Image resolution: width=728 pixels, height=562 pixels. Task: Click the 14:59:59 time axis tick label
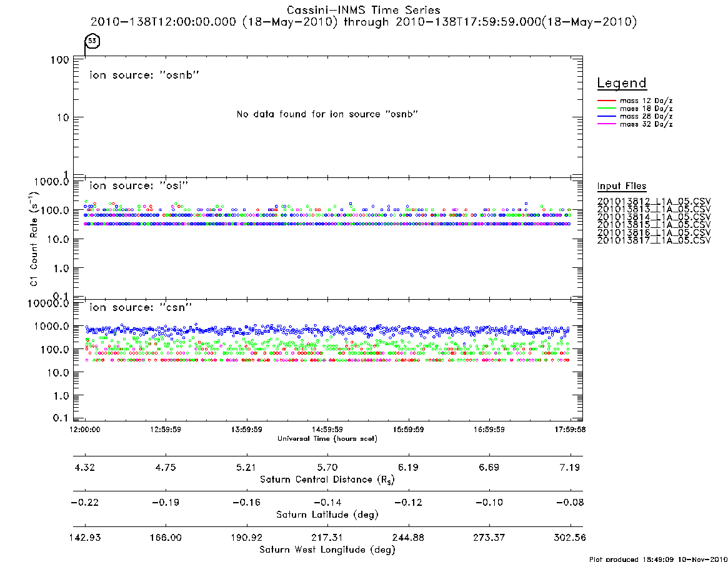[327, 430]
